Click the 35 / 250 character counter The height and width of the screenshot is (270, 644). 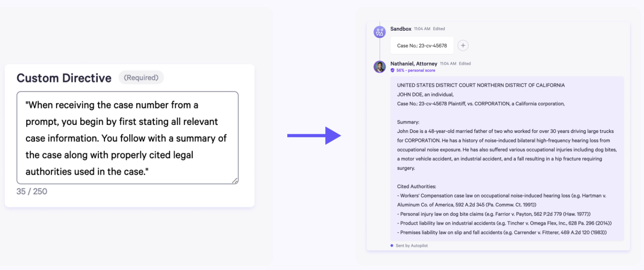tap(32, 191)
